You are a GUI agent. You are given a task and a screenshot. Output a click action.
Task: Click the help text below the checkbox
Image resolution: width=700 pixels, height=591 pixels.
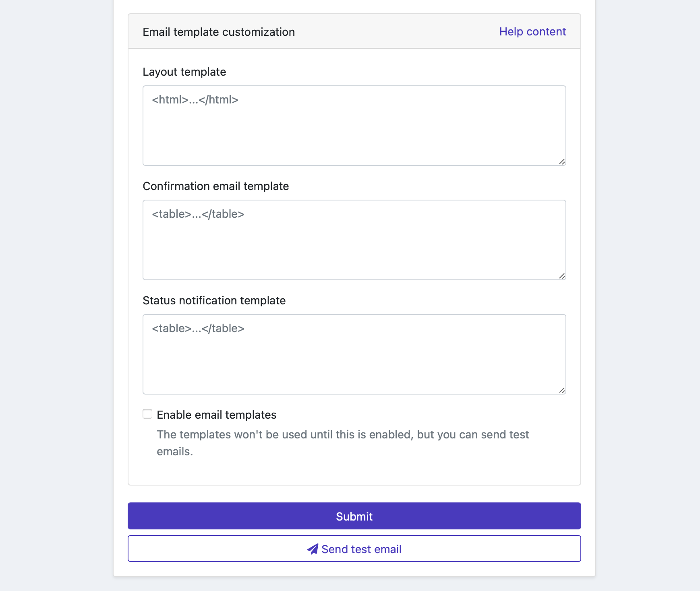pos(342,443)
